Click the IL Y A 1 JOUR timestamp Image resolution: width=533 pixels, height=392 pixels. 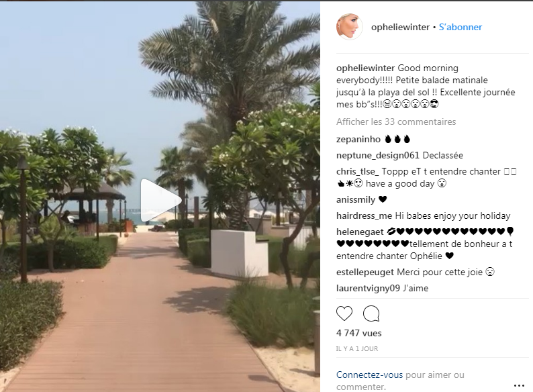click(357, 349)
